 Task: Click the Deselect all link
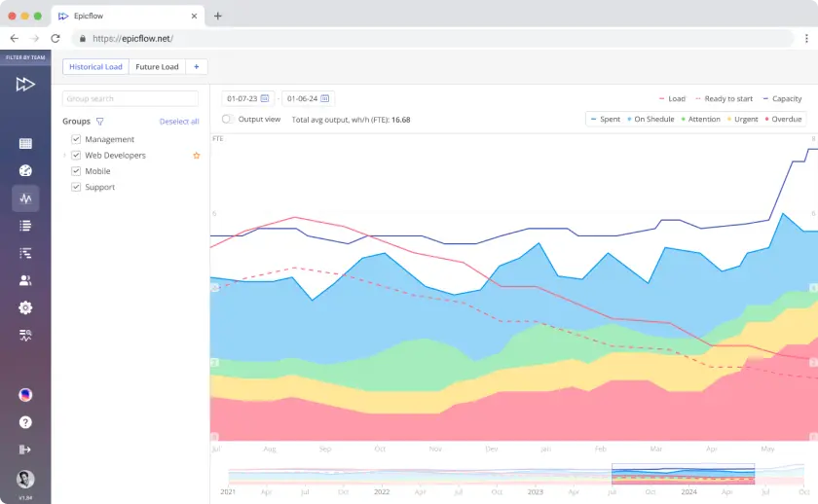179,122
